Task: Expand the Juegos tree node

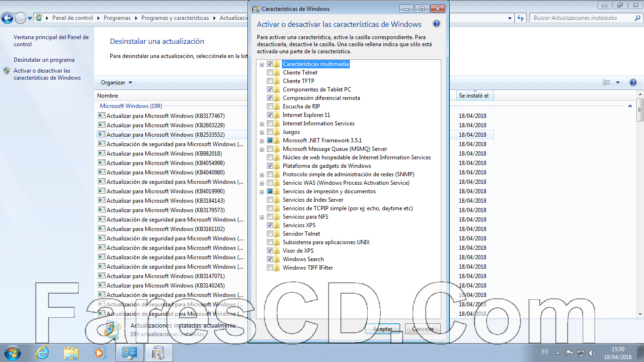Action: click(x=262, y=132)
